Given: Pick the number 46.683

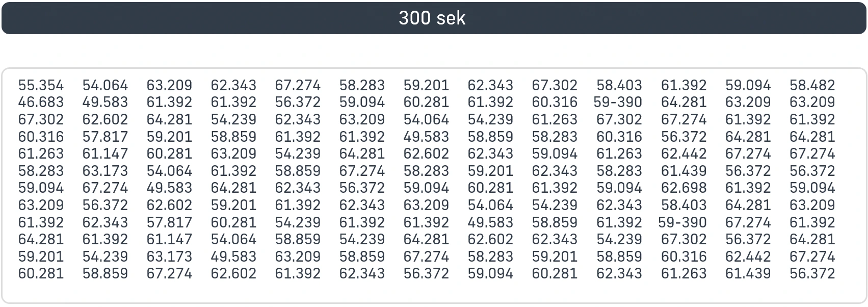Looking at the screenshot, I should (41, 102).
